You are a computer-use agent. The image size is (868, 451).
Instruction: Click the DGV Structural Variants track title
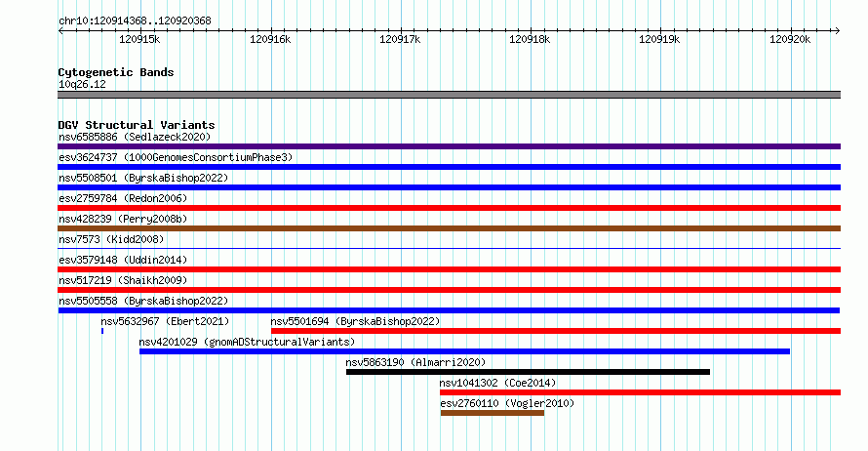(x=137, y=125)
